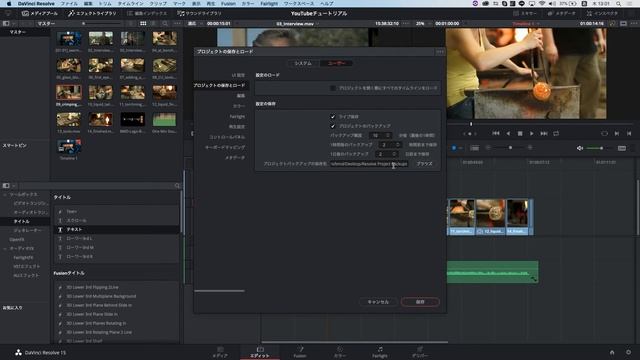The image size is (640, 360).
Task: Go to the Fairlight page
Action: (380, 352)
